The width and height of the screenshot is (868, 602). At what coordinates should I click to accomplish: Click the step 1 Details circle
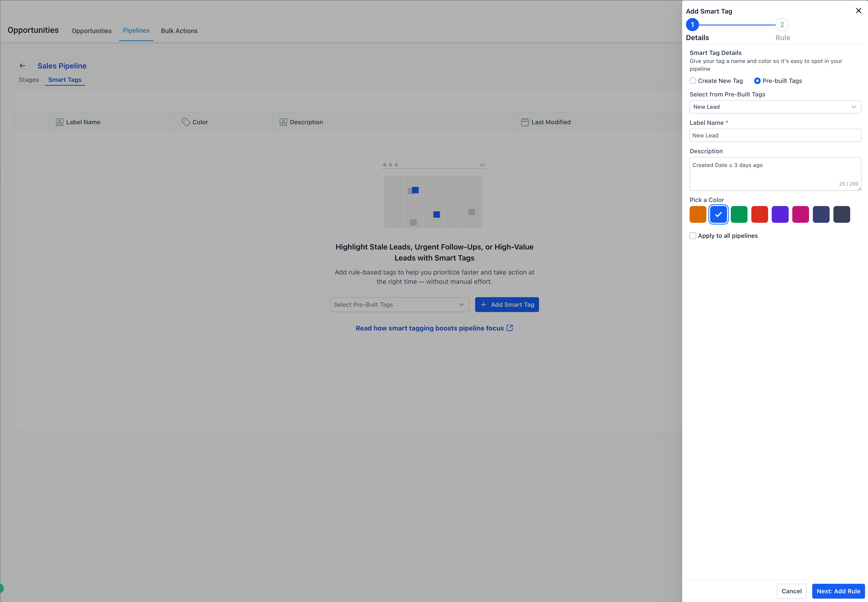pos(692,25)
